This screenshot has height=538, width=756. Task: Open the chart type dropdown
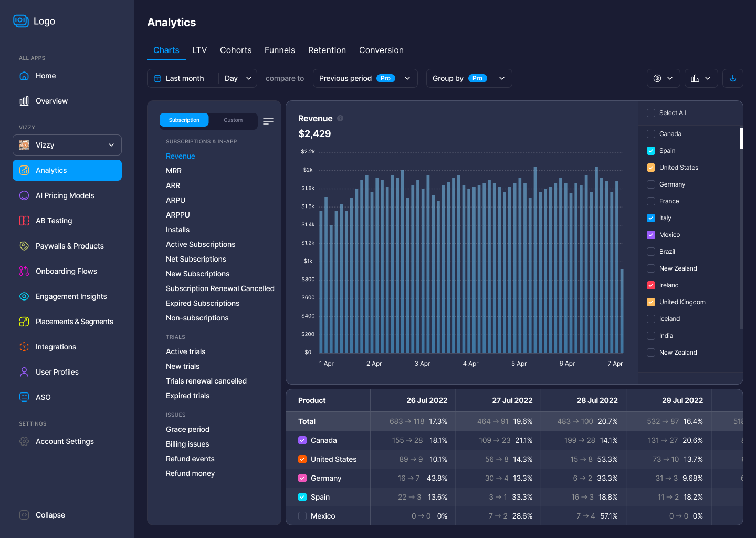[701, 78]
